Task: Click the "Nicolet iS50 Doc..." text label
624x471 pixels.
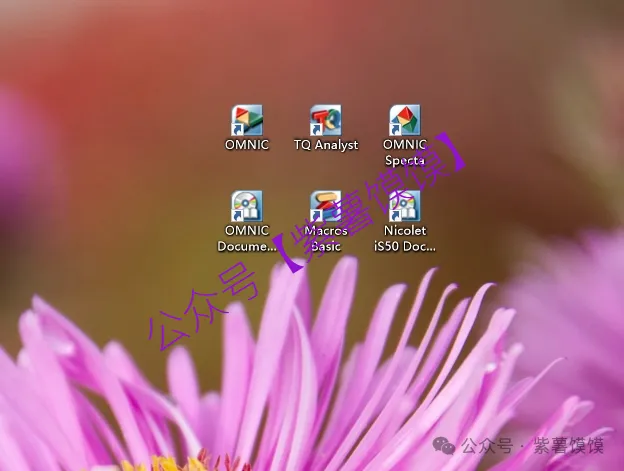Action: click(405, 238)
